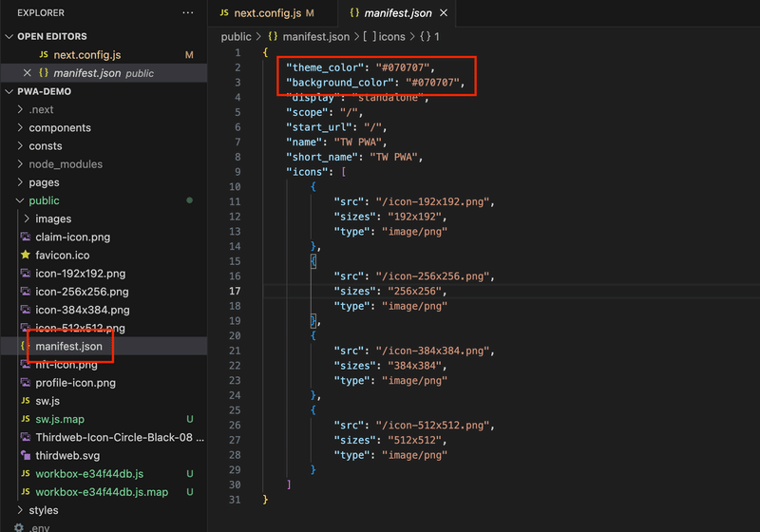This screenshot has height=532, width=760.
Task: Click the JS icon next to sw.js
Action: pos(26,401)
